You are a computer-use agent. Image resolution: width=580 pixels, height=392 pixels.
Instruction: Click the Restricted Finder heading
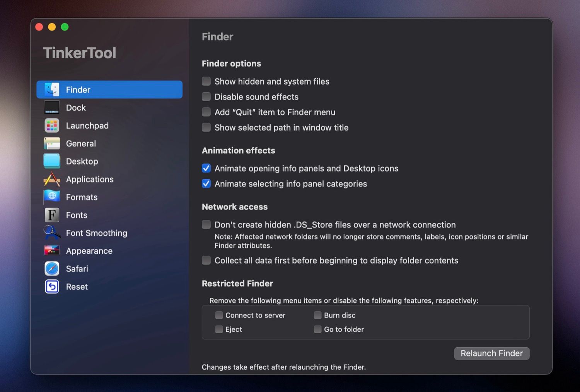tap(237, 283)
